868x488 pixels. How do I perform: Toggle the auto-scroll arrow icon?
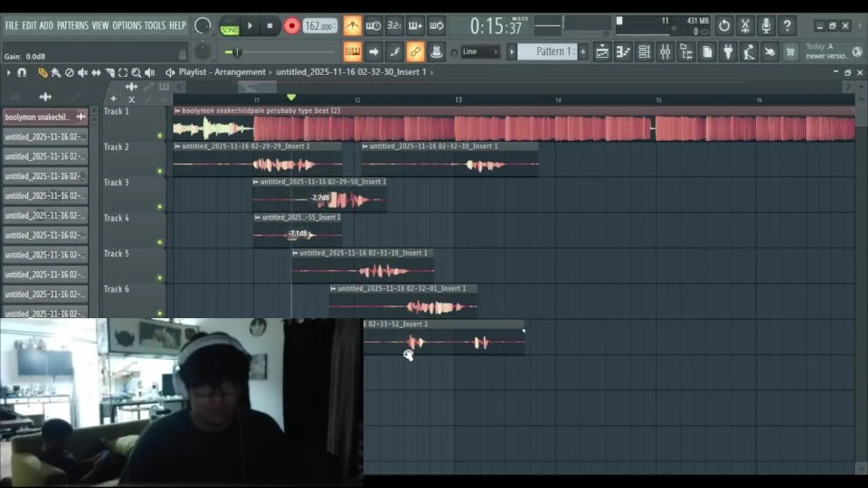374,52
